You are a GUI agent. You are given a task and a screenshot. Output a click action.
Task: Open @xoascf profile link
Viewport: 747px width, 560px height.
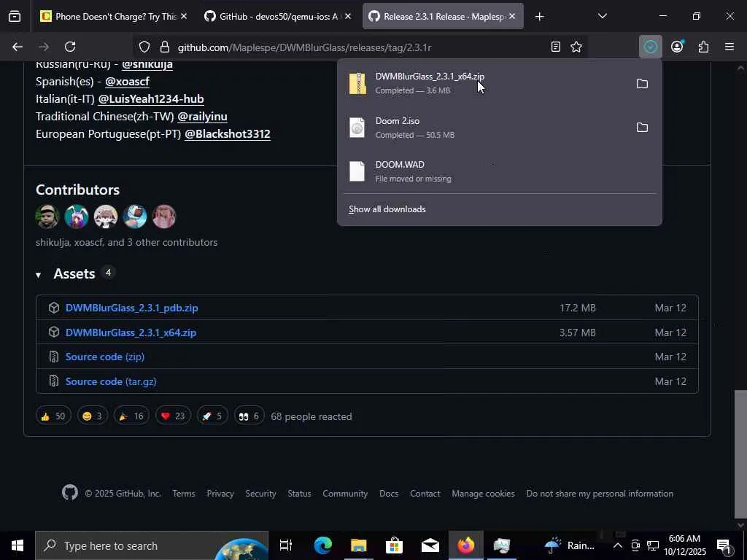127,82
